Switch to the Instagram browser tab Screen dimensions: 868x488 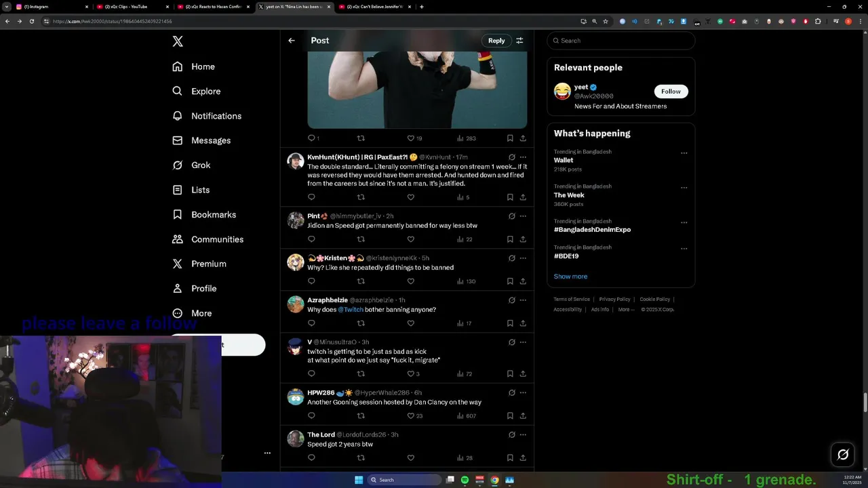52,7
